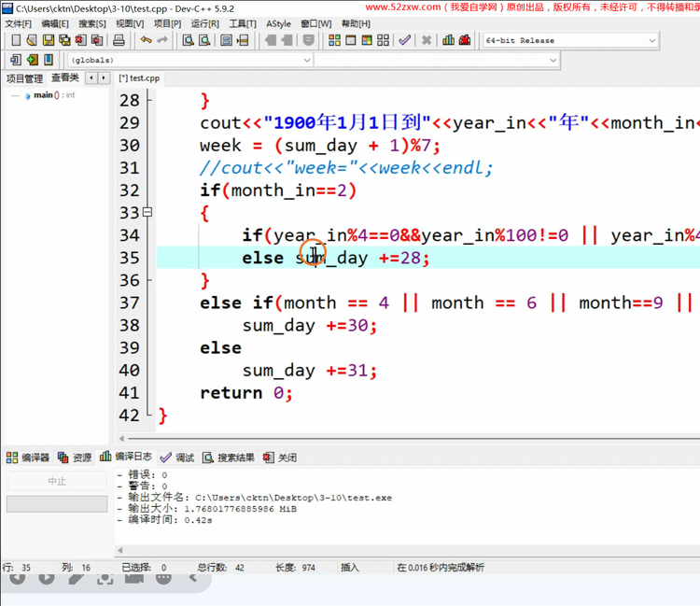The height and width of the screenshot is (606, 700).
Task: Click the Rebuild All toolbar icon
Action: point(383,40)
